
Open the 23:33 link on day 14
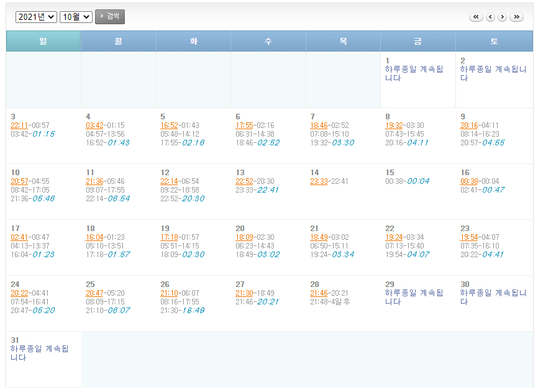pos(319,181)
